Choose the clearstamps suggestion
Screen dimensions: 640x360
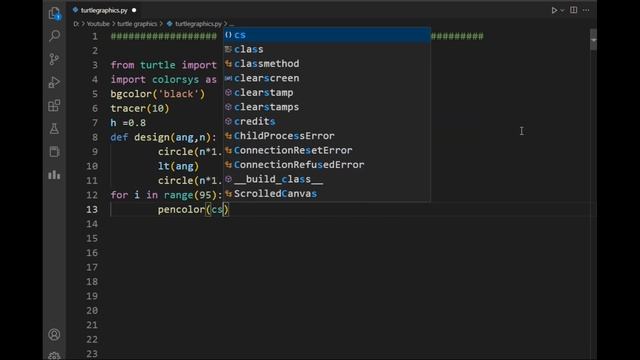point(327,107)
